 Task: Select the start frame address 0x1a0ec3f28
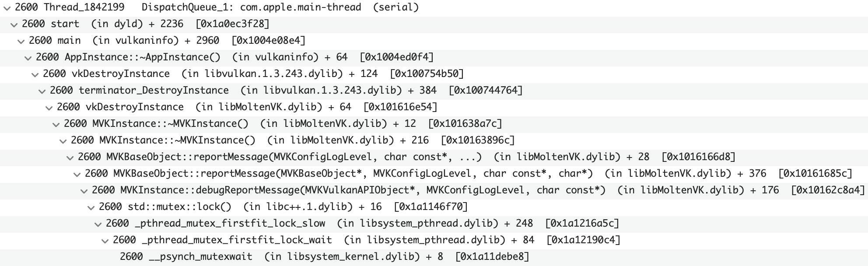232,24
